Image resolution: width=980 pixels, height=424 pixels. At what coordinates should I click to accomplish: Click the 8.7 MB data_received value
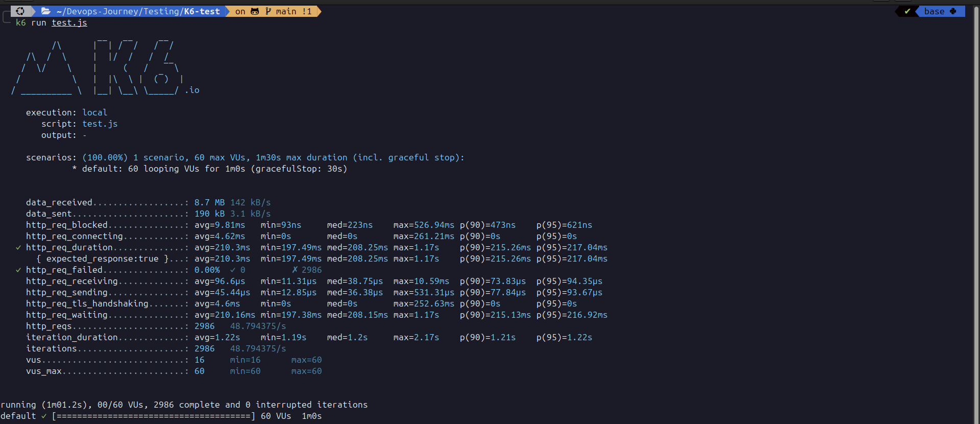coord(209,203)
